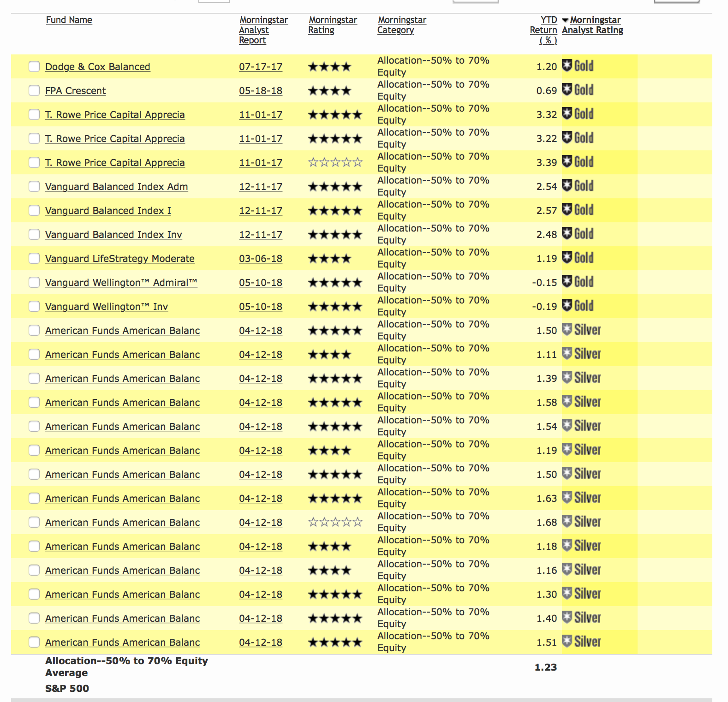Sort by Morningstar Analyst Report column

(x=263, y=30)
